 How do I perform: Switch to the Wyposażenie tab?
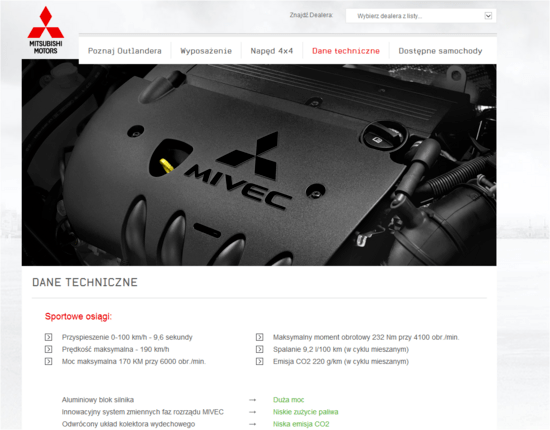pyautogui.click(x=206, y=51)
